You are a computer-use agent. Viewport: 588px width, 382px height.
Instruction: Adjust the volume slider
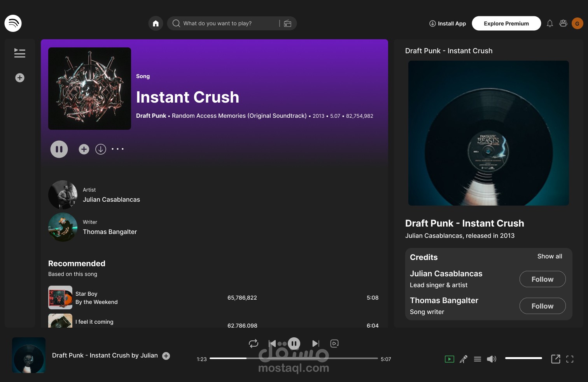point(523,358)
